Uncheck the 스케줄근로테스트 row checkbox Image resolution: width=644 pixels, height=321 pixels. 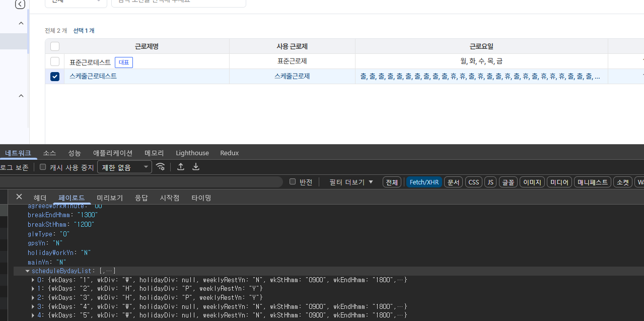(55, 77)
